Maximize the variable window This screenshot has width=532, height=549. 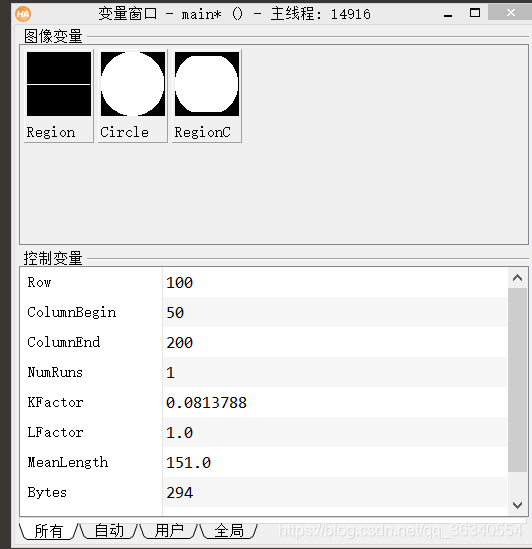[x=475, y=13]
